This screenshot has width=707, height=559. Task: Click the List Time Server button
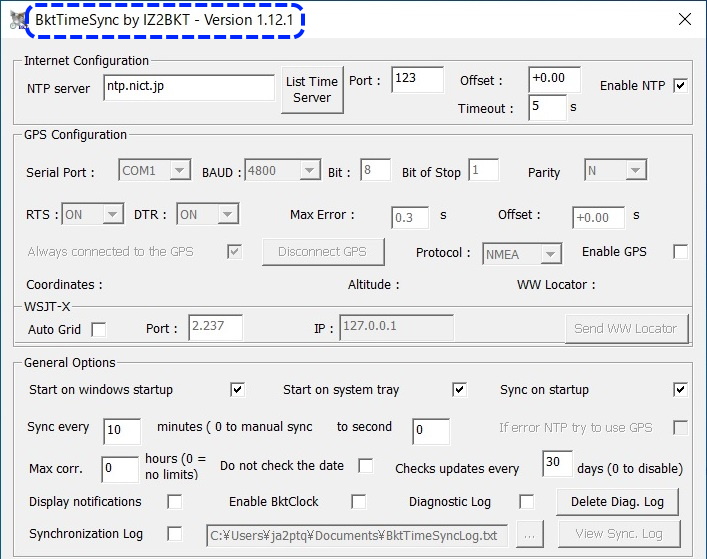pos(312,90)
